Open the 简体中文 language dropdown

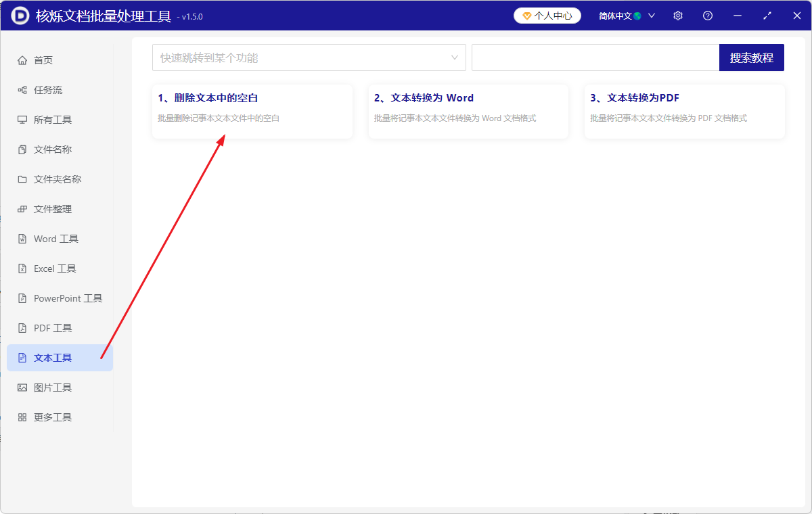click(614, 15)
